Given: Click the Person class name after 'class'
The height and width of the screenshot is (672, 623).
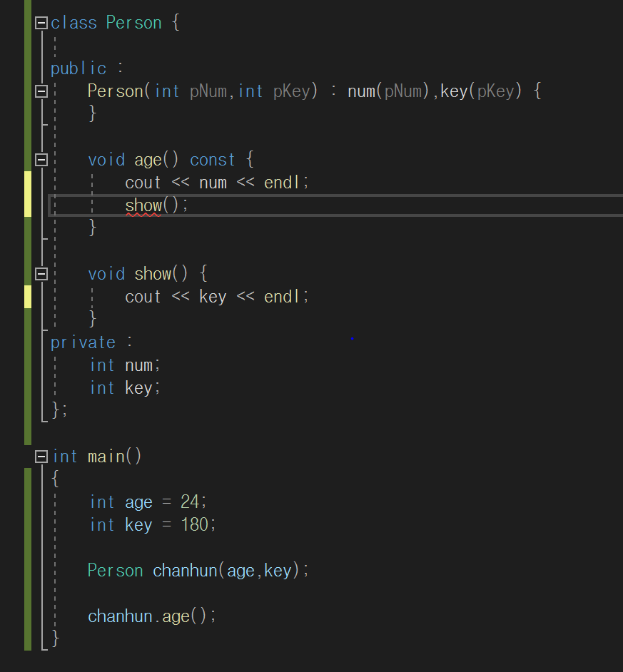Looking at the screenshot, I should pos(133,23).
